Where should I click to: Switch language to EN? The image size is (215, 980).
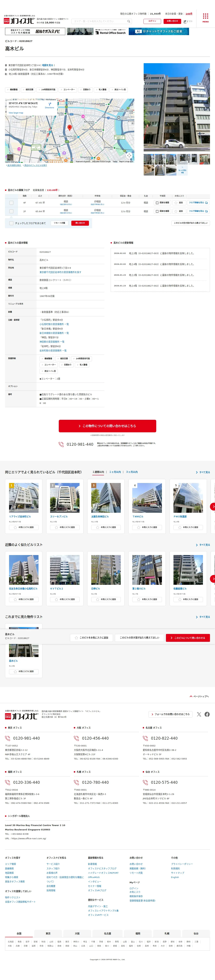coord(191,21)
